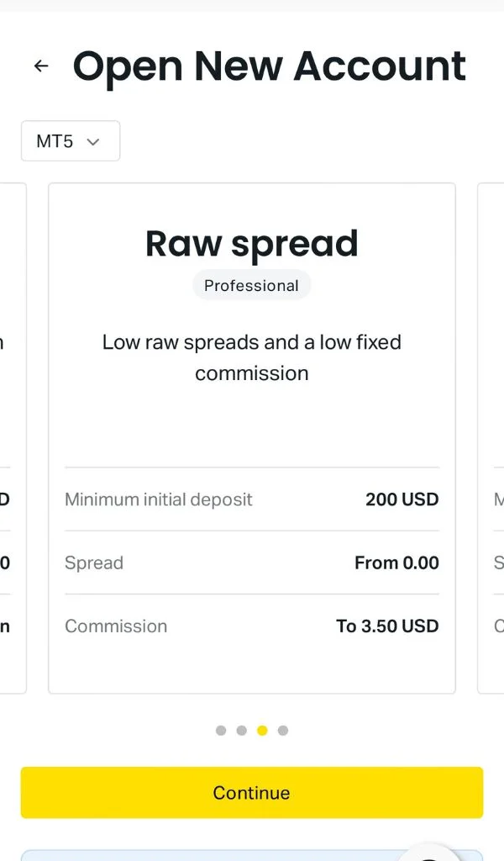
Task: Select the Raw spread card heading
Action: (x=251, y=244)
